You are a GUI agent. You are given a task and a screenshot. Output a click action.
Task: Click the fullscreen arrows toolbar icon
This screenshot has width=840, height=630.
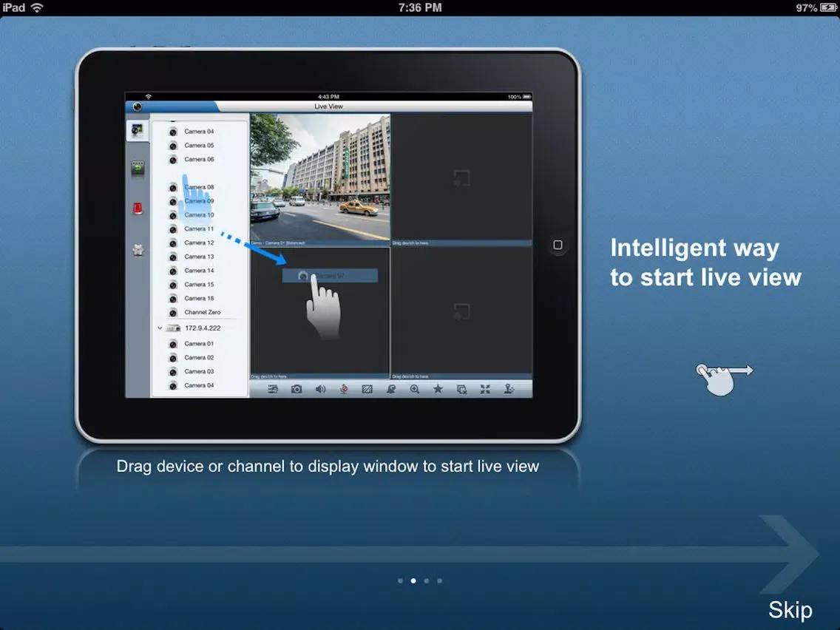[x=485, y=390]
